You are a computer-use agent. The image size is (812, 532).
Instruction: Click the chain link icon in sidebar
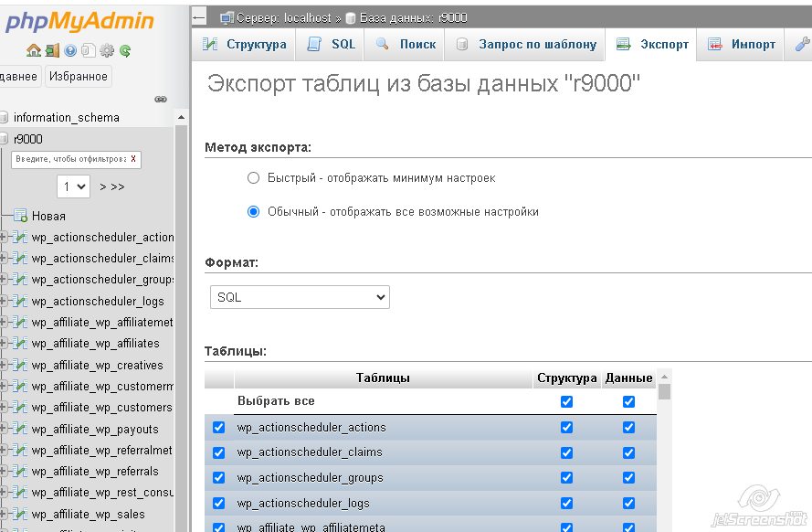tap(161, 99)
